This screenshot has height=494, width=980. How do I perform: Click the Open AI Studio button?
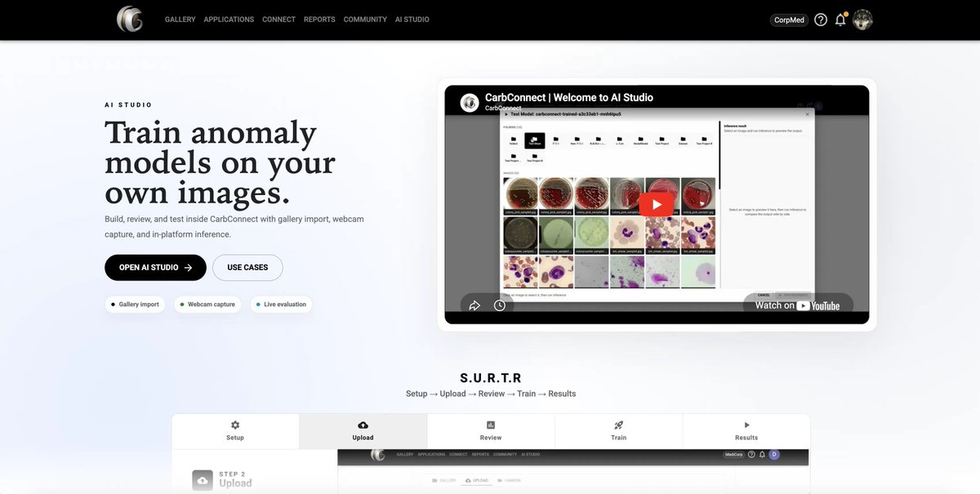click(x=155, y=268)
